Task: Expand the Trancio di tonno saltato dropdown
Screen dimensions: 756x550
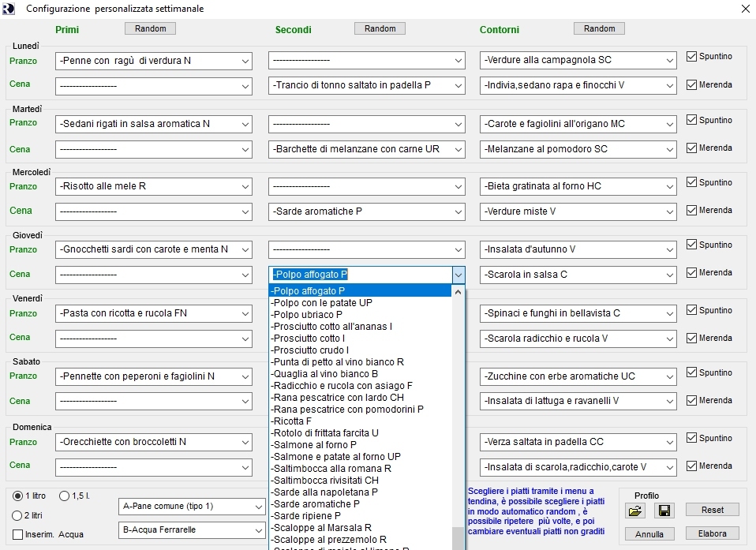Action: click(458, 86)
